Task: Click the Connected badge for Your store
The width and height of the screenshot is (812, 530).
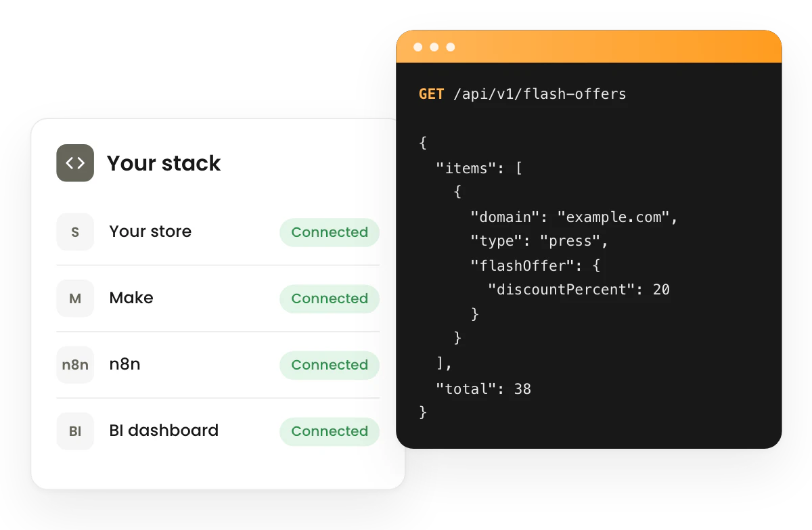Action: pos(330,232)
